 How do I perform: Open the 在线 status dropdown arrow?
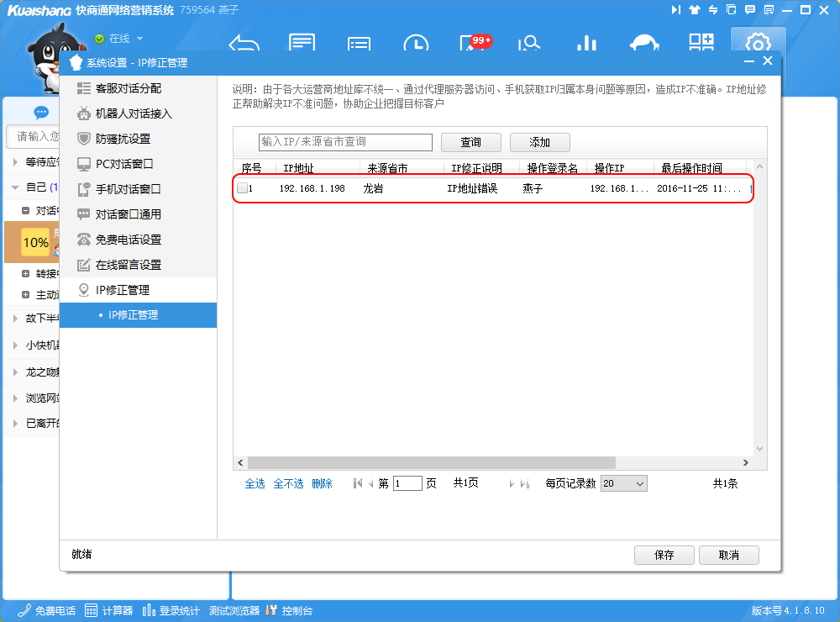[139, 39]
